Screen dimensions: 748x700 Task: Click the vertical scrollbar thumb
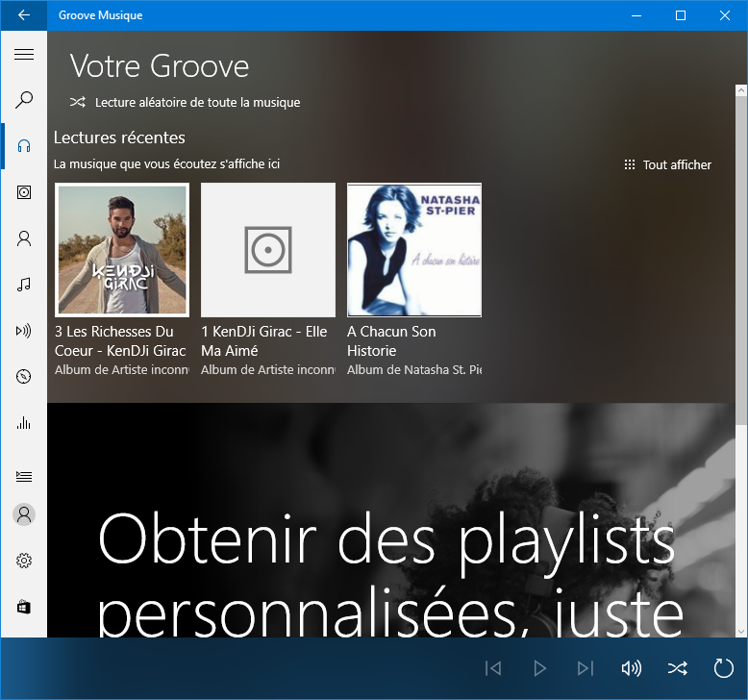tap(741, 260)
